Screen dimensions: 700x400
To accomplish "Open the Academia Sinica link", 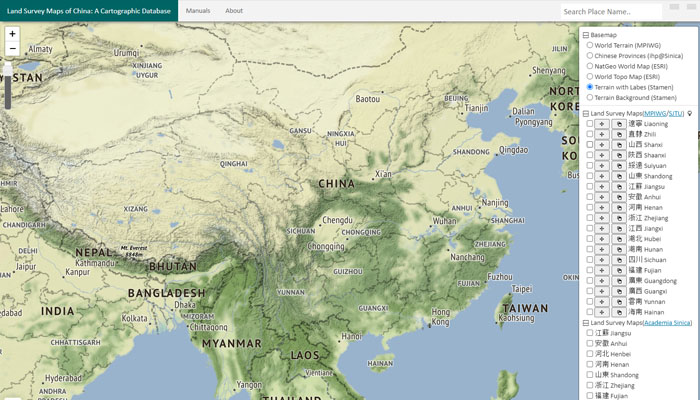I will tap(667, 323).
